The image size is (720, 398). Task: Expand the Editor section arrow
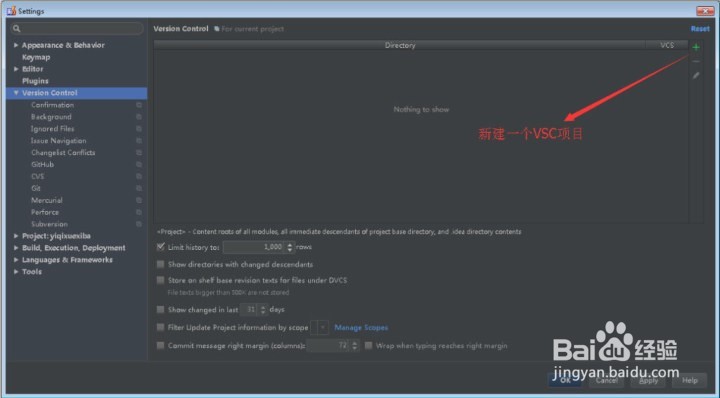[x=16, y=69]
